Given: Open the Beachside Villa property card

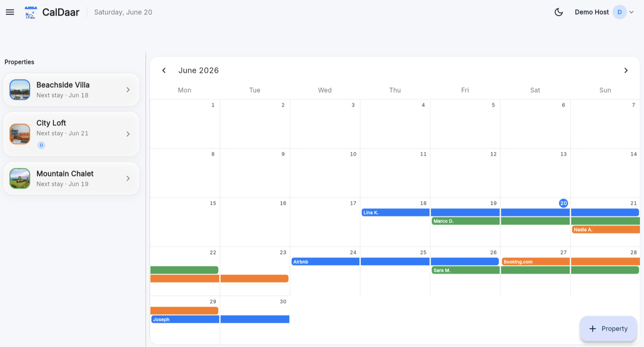Looking at the screenshot, I should coord(71,90).
